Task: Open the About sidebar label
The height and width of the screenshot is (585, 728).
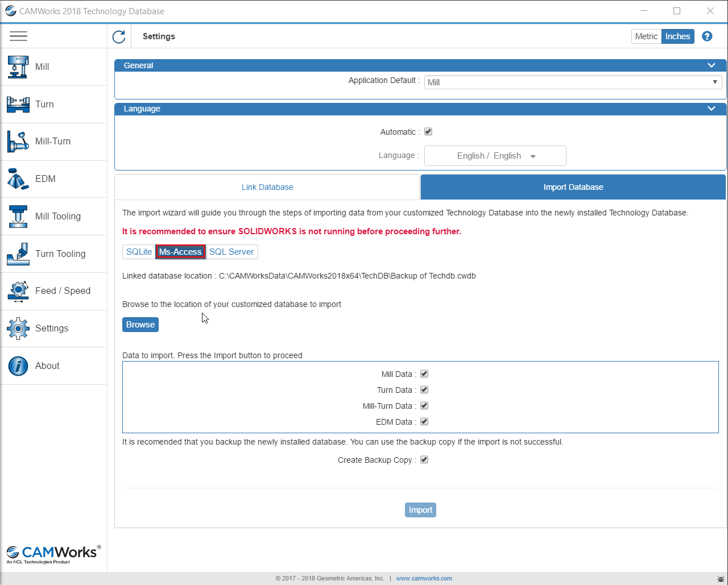Action: pos(47,366)
